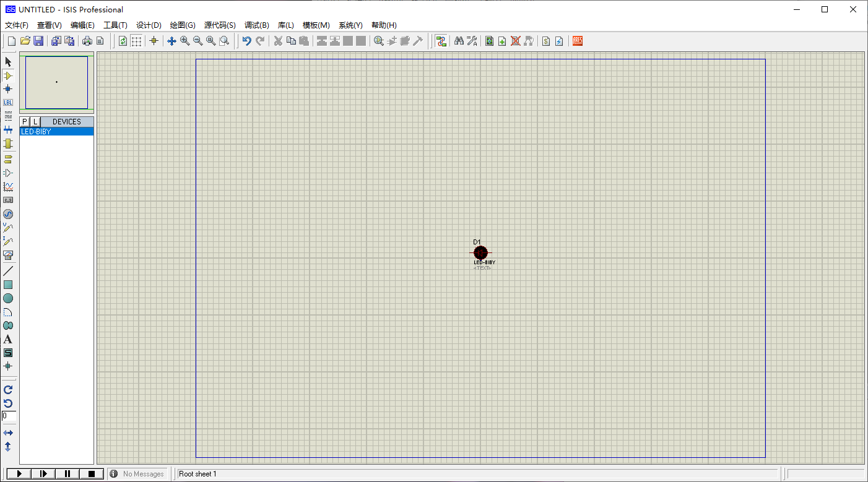Select the 2D closed path tool

pos(8,325)
